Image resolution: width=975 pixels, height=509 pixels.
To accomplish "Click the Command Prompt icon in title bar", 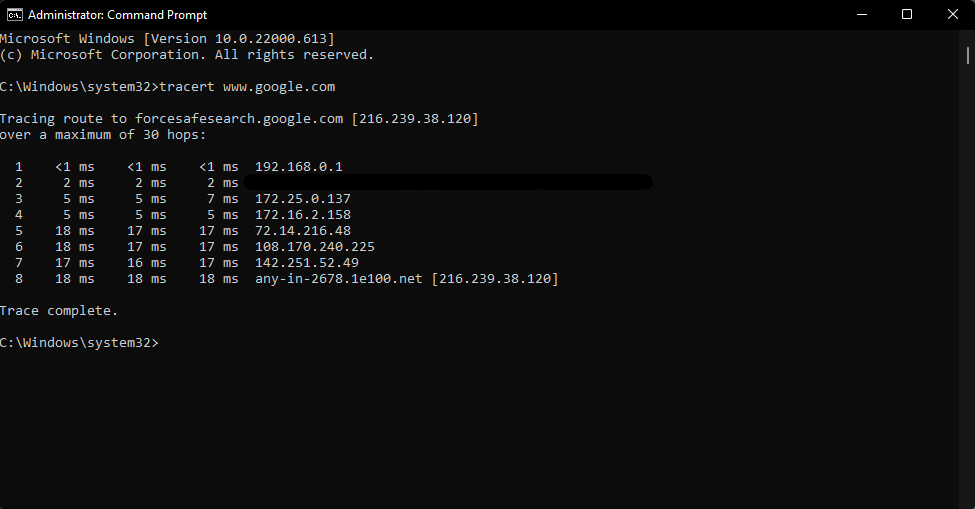I will [13, 15].
